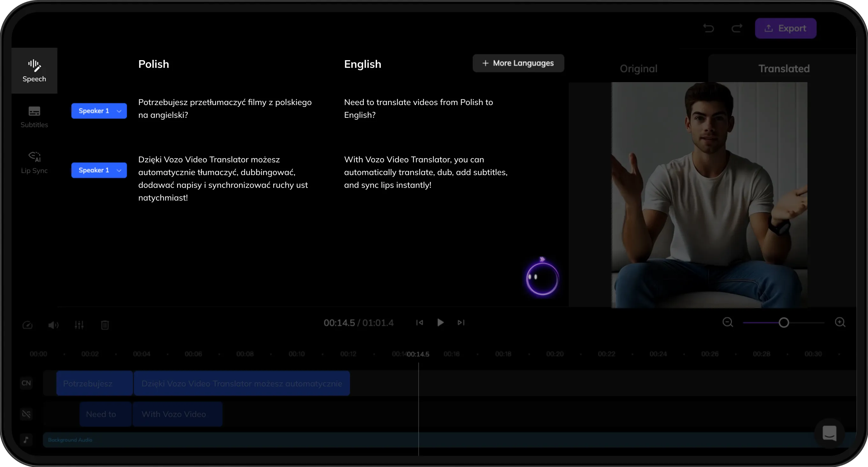868x467 pixels.
Task: Click the CN track label icon
Action: (x=26, y=383)
